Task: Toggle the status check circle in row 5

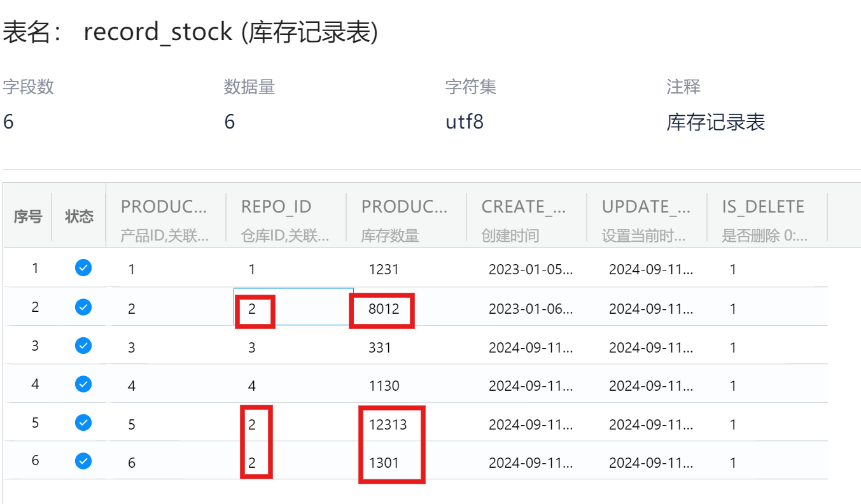Action: (x=83, y=423)
